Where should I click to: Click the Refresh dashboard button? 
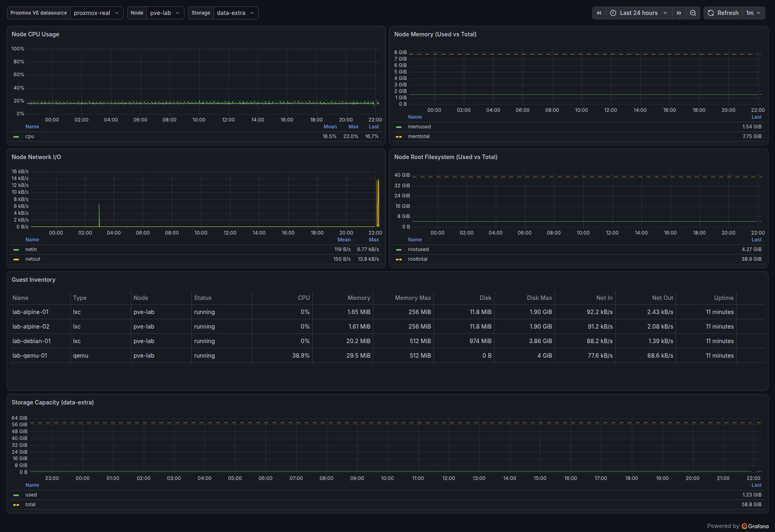tap(723, 13)
